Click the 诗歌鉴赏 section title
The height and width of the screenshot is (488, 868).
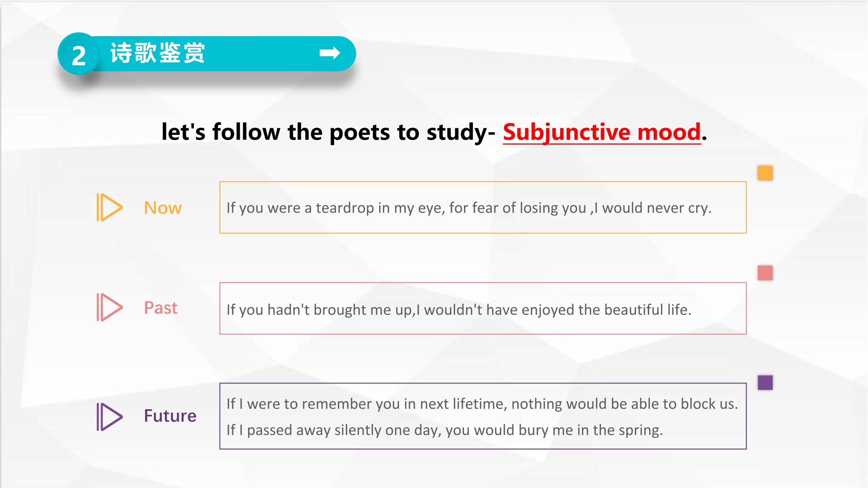(x=158, y=53)
